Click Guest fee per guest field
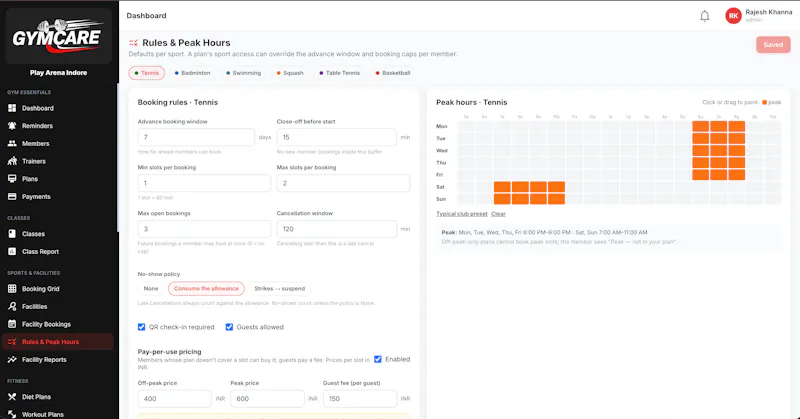Viewport: 800px width, 419px height. [360, 399]
